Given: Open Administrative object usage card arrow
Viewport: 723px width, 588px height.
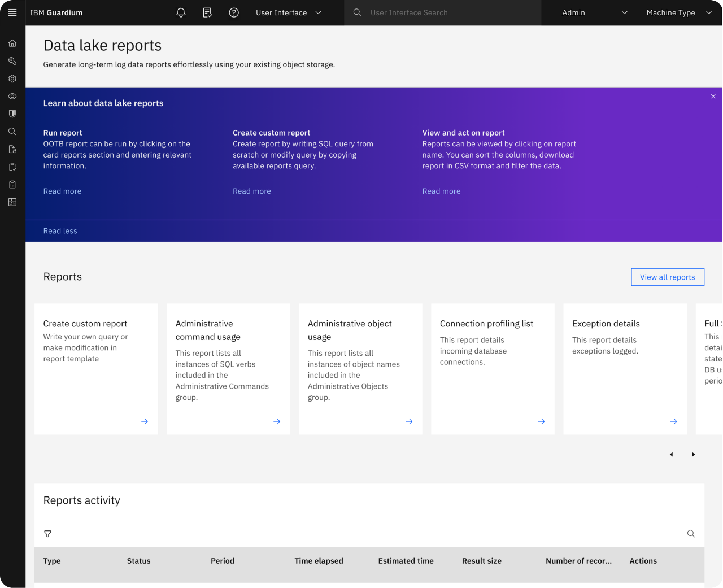Looking at the screenshot, I should coord(409,421).
